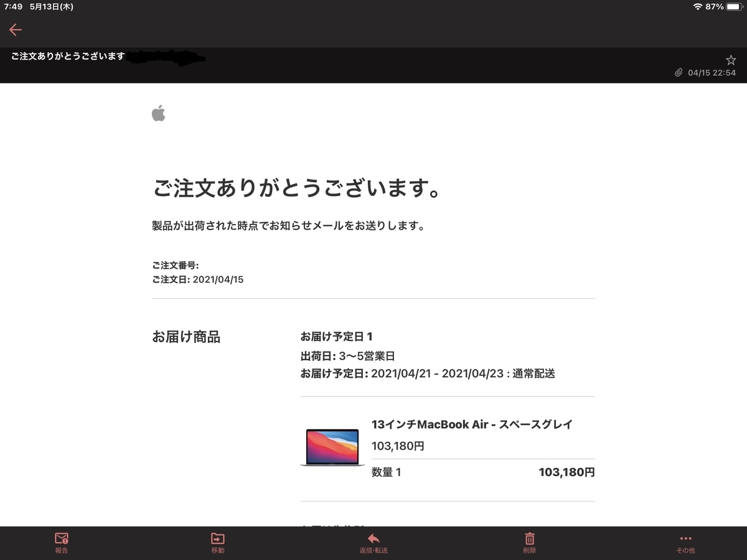Screen dimensions: 747x560
Task: Select order date ご注文日: 2021/04/15
Action: tap(198, 279)
